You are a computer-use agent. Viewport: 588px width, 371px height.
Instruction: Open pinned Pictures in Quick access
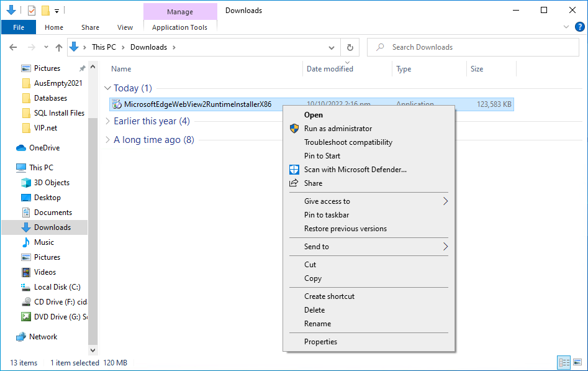(x=47, y=68)
